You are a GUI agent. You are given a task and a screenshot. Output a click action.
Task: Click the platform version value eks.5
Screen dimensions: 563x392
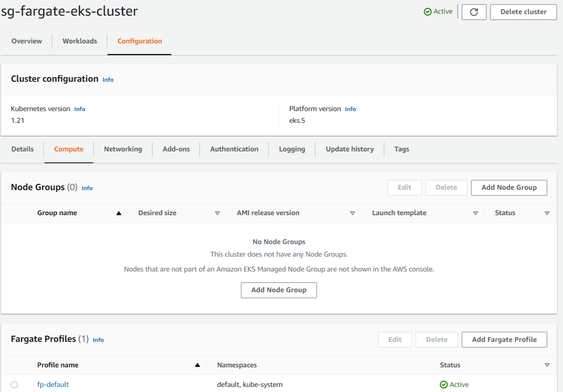pyautogui.click(x=297, y=120)
